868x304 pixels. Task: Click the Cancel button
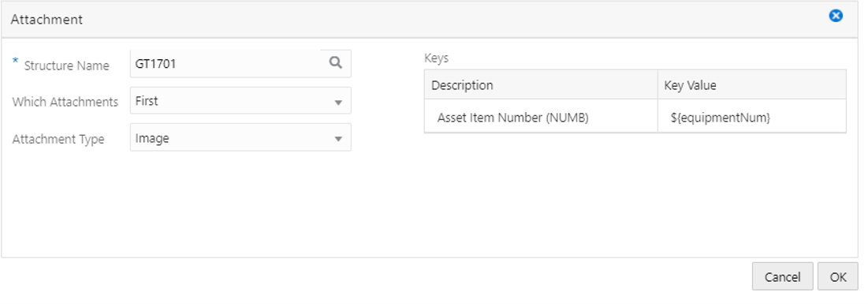tap(782, 277)
